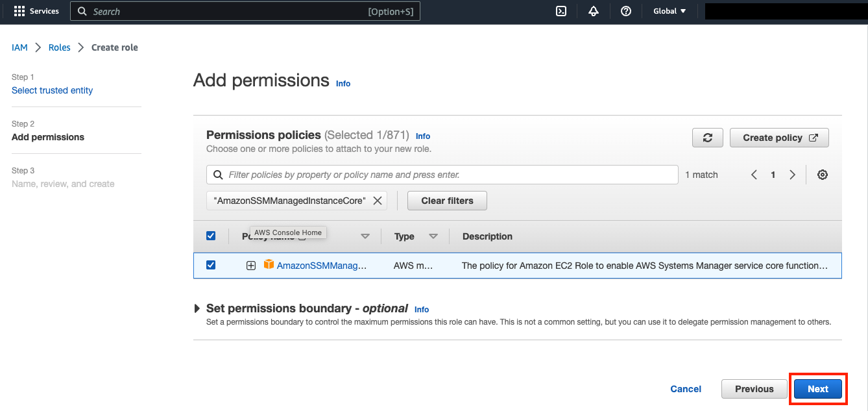The image size is (868, 411).
Task: Go to next policies page arrow
Action: (792, 175)
